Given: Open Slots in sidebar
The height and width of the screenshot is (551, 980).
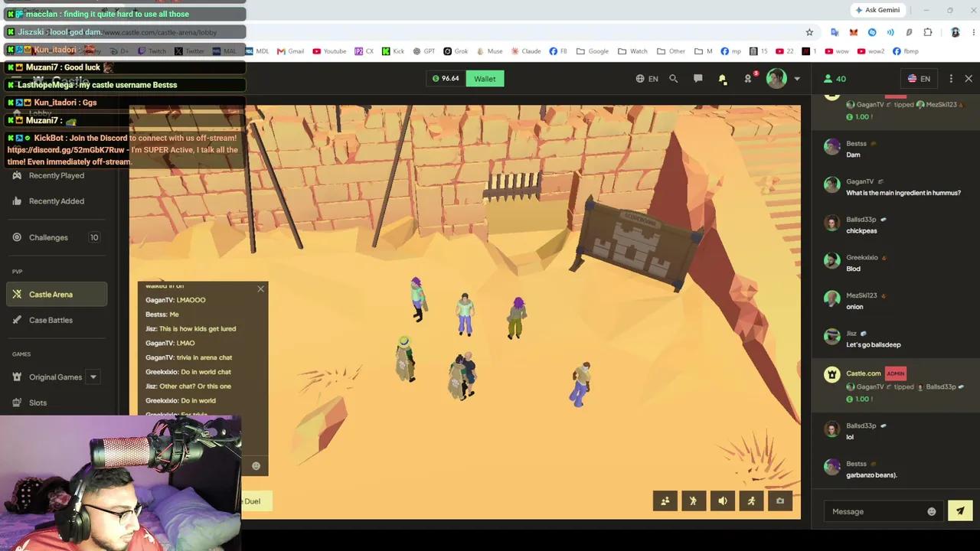Looking at the screenshot, I should point(57,403).
